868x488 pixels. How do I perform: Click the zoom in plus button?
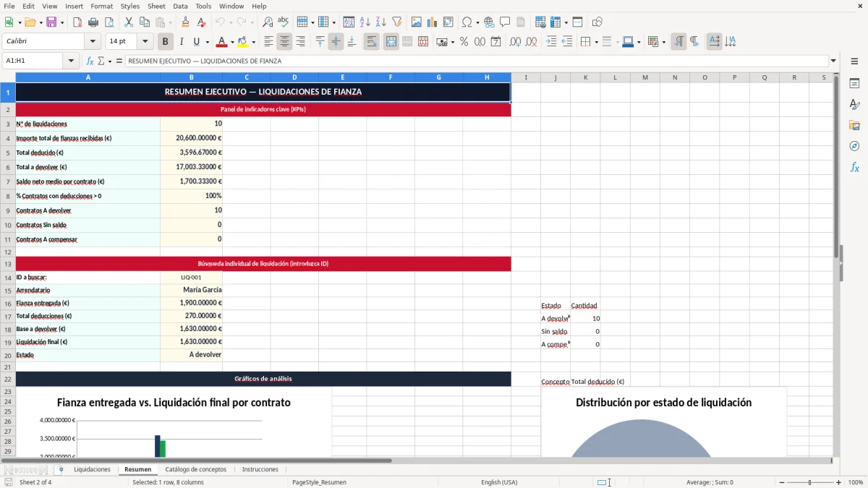pyautogui.click(x=839, y=482)
